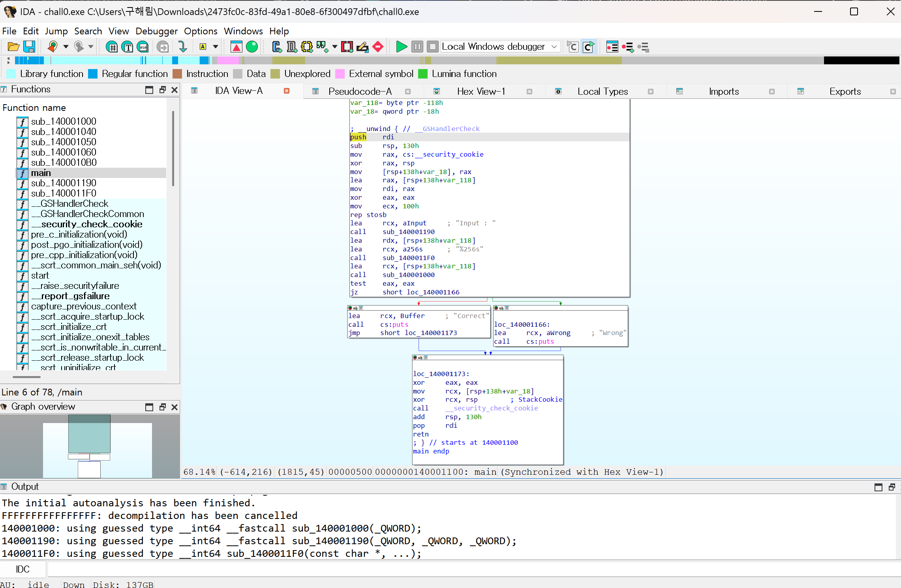
Task: Click the breakpoint list toolbar icon
Action: coord(612,47)
